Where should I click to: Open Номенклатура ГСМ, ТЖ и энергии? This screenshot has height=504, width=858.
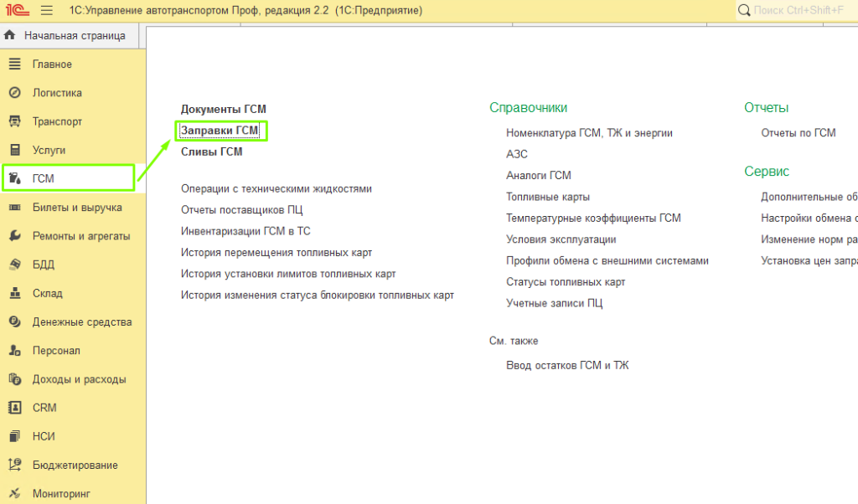589,133
